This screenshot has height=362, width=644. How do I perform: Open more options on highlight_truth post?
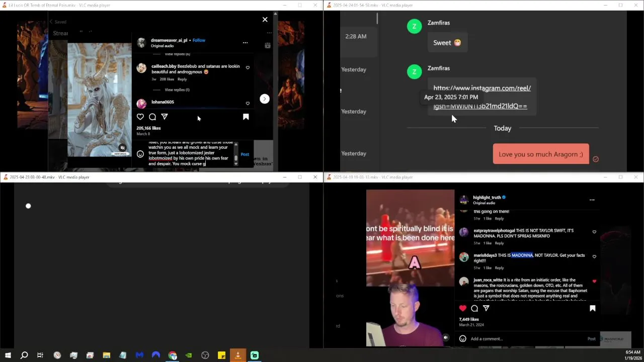pos(592,200)
